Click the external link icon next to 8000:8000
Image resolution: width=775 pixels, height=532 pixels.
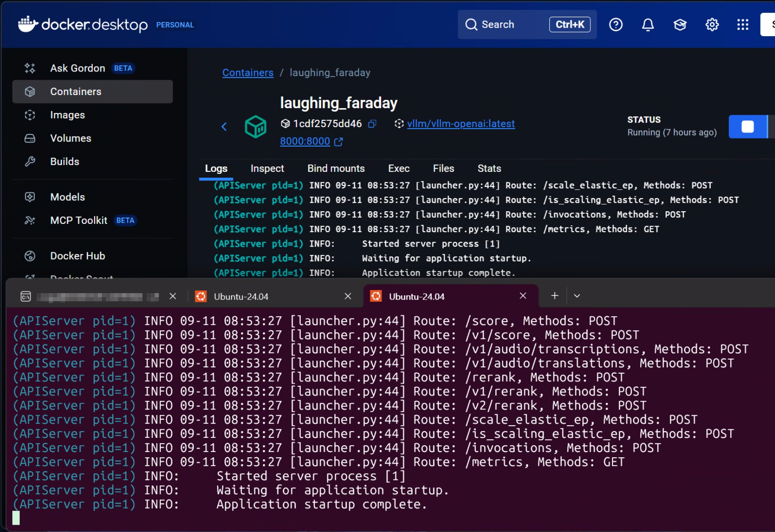(x=338, y=142)
